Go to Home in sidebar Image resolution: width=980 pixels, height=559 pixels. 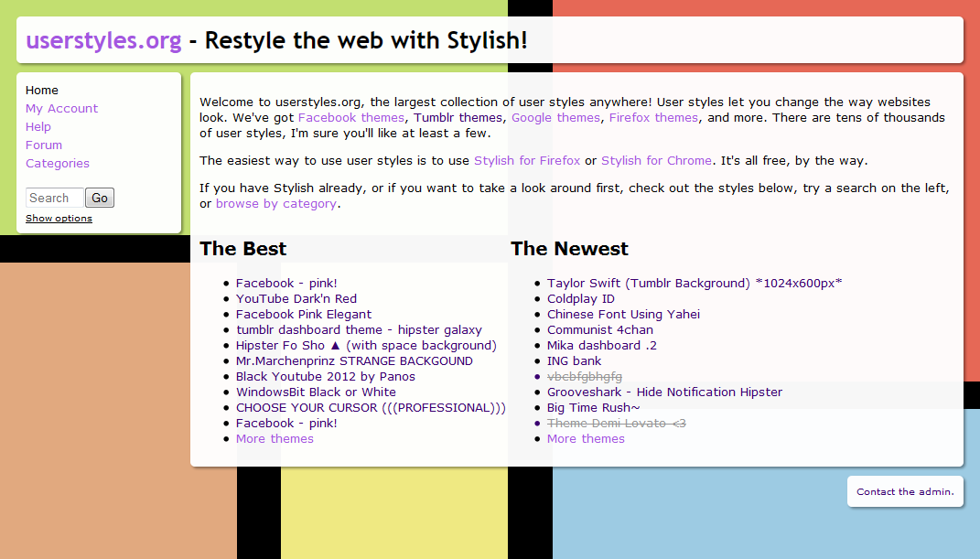[42, 90]
